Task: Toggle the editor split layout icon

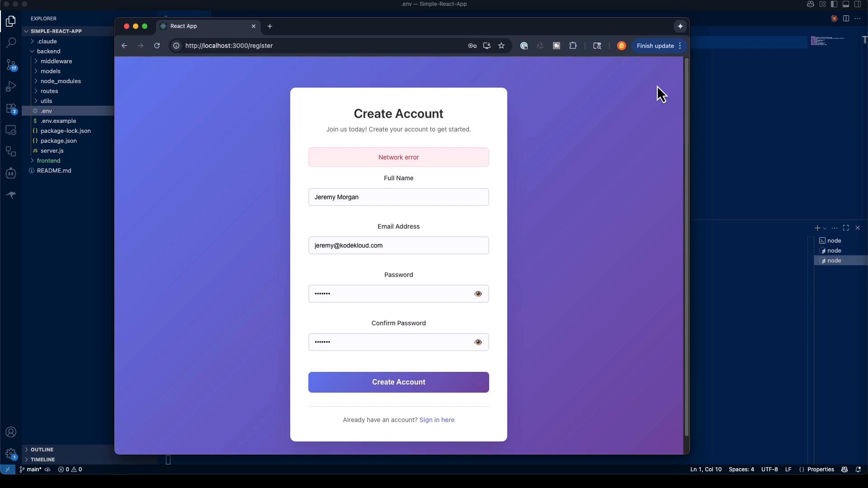Action: point(846,19)
